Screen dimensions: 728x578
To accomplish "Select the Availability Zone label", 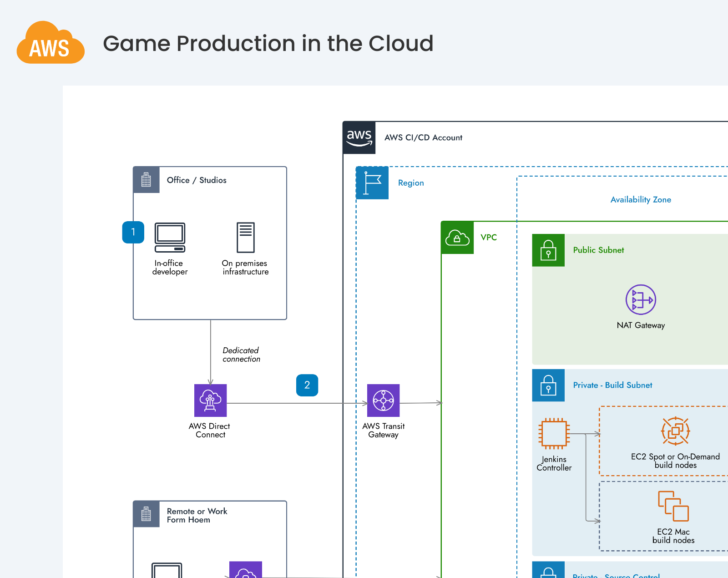I will pos(641,200).
